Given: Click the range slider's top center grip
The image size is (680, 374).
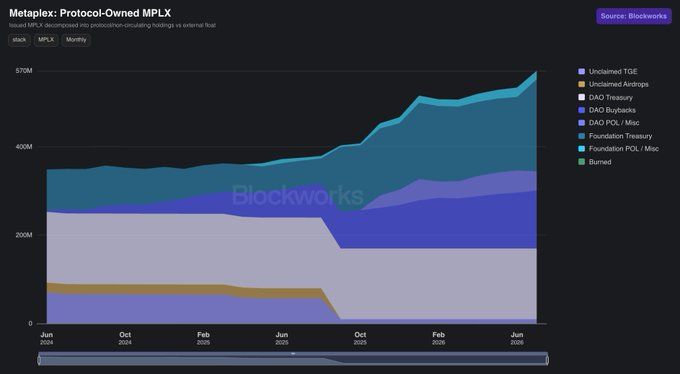Looking at the screenshot, I should click(x=293, y=354).
